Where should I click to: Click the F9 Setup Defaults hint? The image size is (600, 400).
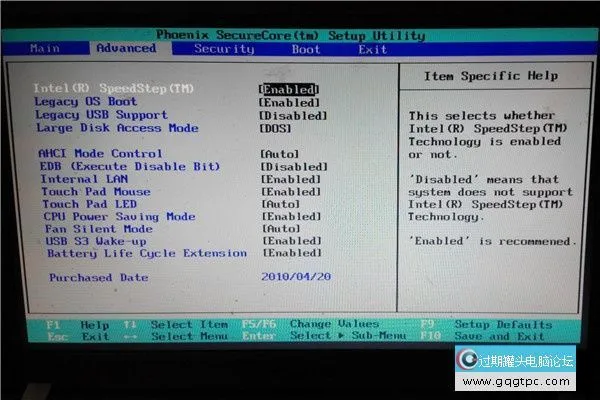click(500, 325)
